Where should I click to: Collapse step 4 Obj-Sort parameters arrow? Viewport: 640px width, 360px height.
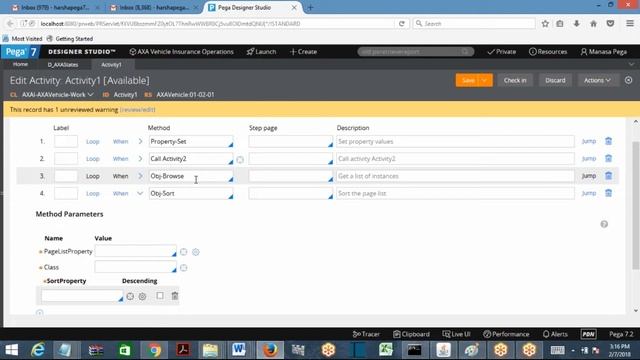140,193
